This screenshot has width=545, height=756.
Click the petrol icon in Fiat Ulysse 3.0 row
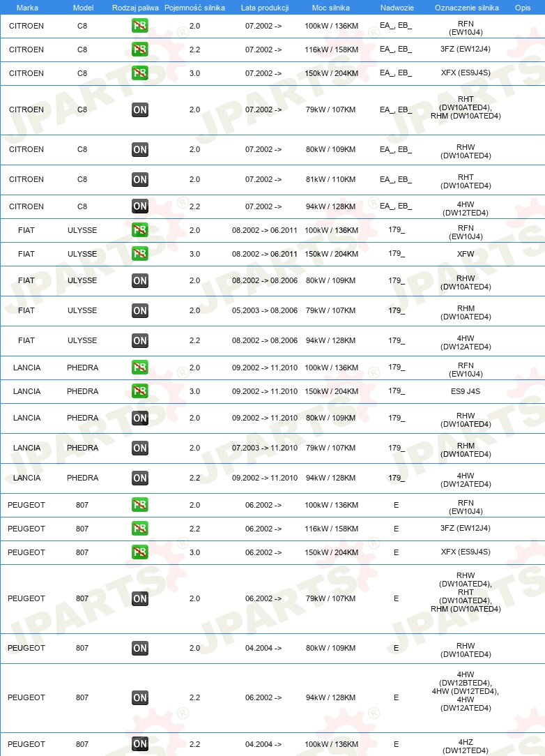tap(140, 254)
